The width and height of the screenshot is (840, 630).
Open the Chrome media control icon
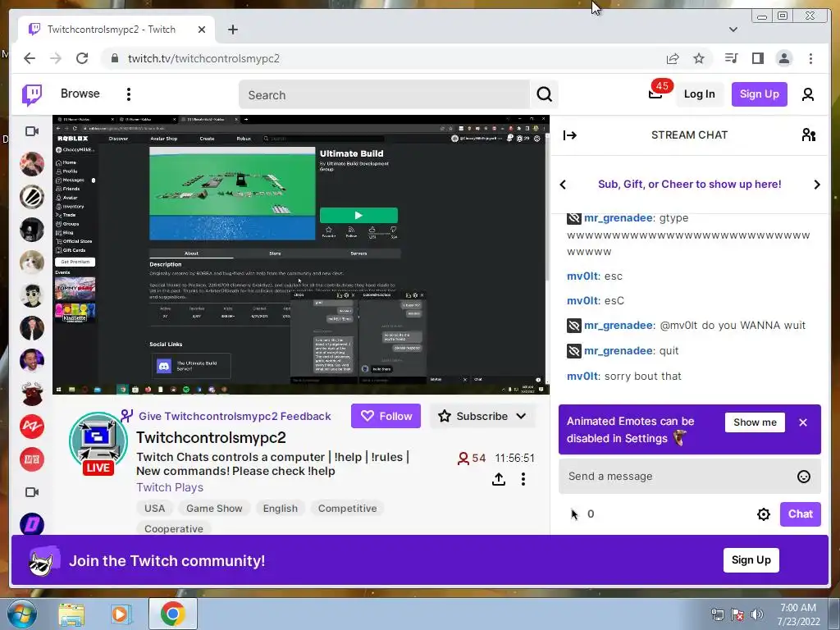[731, 58]
